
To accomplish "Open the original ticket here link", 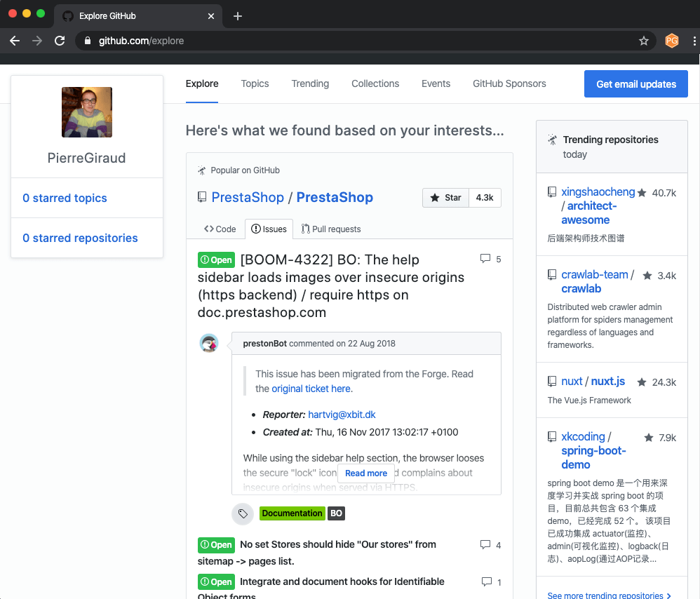I will tap(312, 389).
